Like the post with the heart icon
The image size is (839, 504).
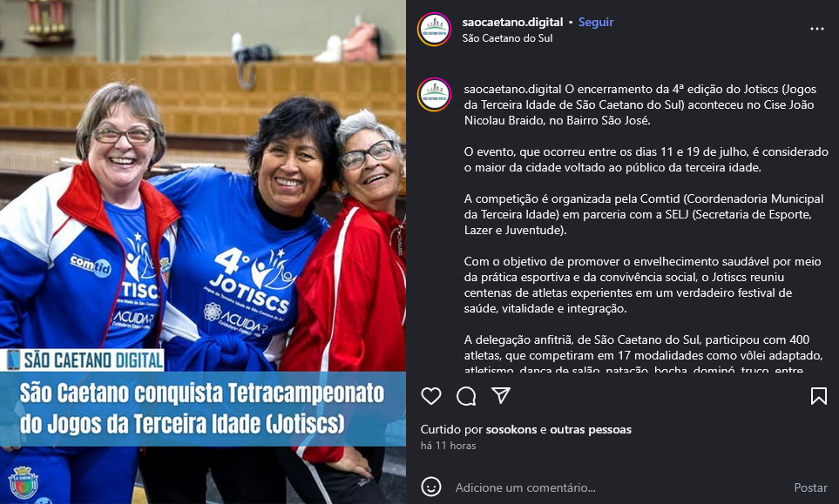pyautogui.click(x=430, y=396)
